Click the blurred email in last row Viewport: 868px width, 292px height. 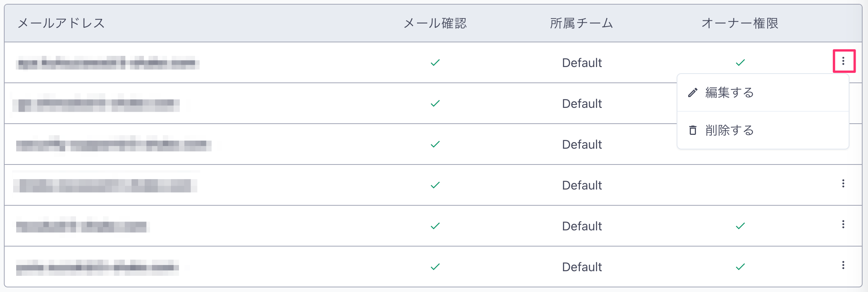click(x=98, y=267)
